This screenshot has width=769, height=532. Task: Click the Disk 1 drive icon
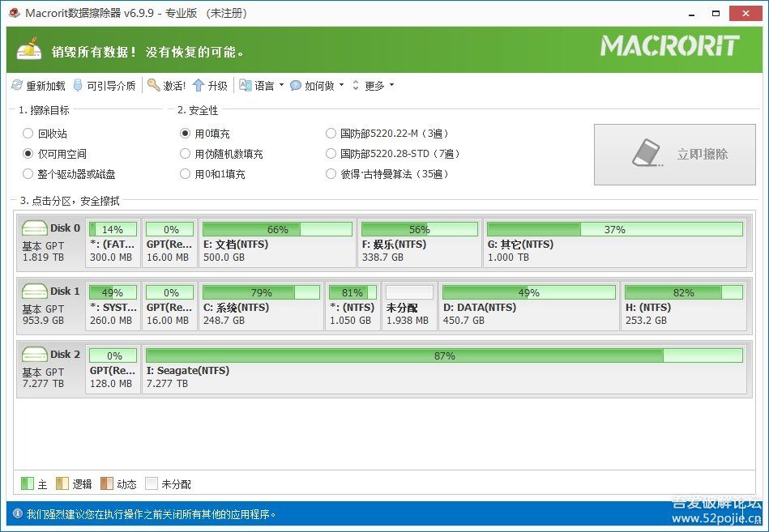[35, 291]
